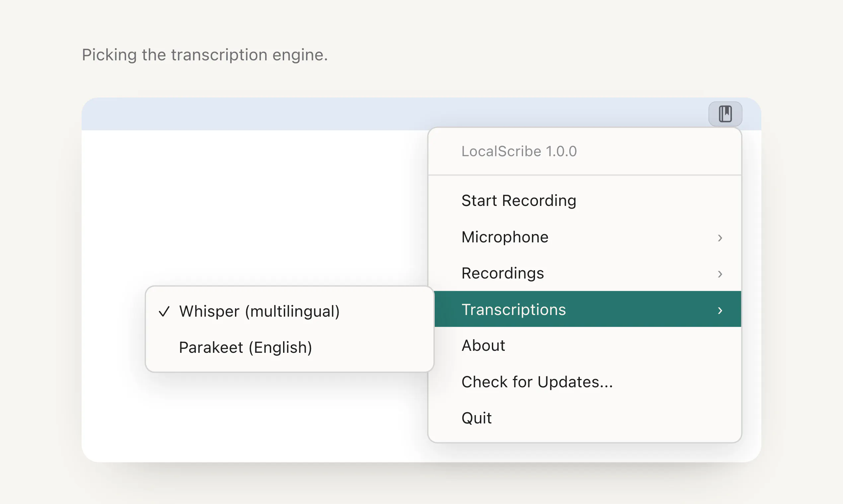
Task: Expand the Microphone submenu chevron
Action: (720, 238)
